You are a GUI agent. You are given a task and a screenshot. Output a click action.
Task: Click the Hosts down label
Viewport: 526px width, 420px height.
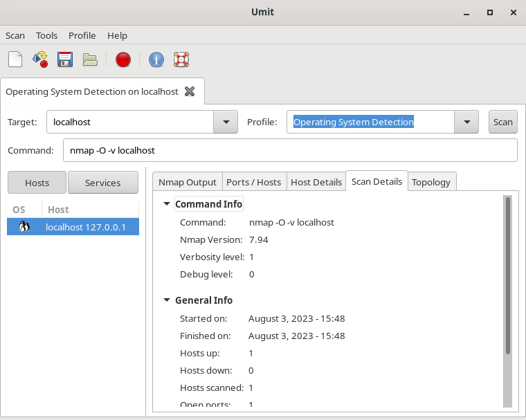click(206, 370)
